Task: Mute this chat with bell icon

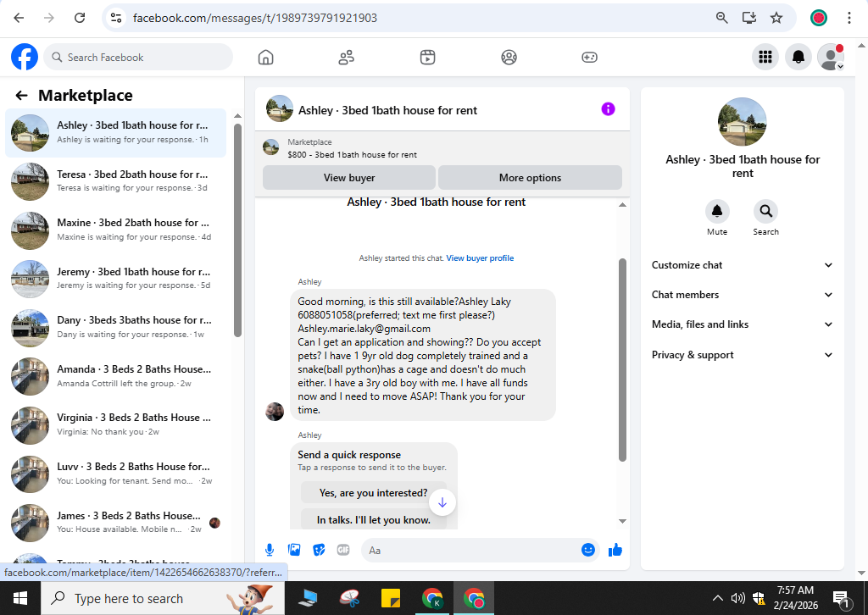Action: click(x=717, y=211)
